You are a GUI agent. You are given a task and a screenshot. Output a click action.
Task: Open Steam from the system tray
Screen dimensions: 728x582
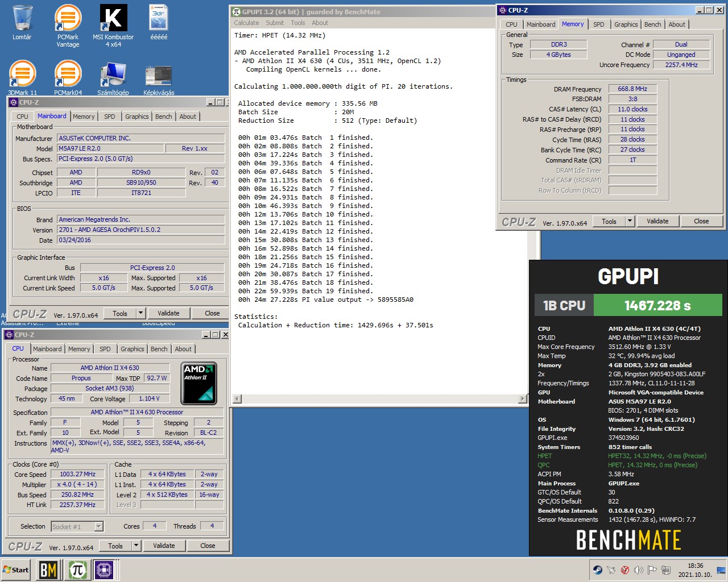[598, 570]
